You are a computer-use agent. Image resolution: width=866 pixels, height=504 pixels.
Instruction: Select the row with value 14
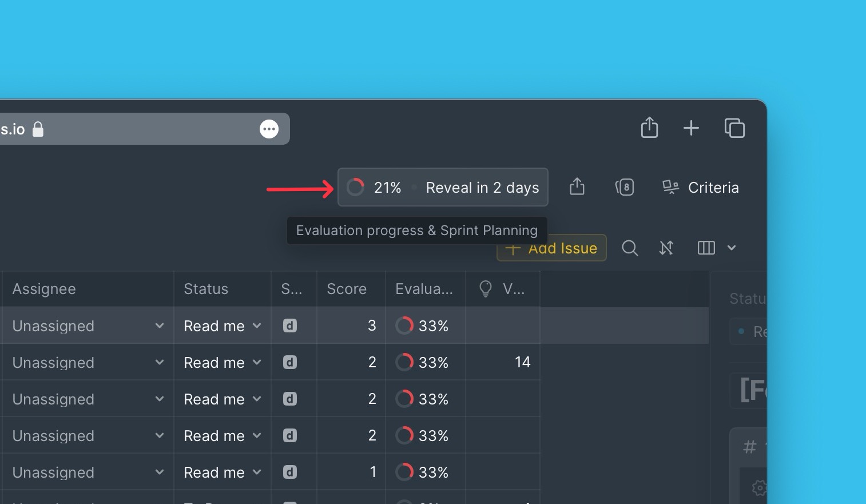click(522, 362)
